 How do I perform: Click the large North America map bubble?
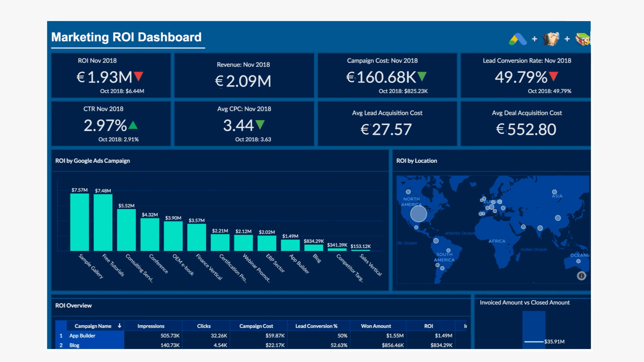(x=419, y=214)
